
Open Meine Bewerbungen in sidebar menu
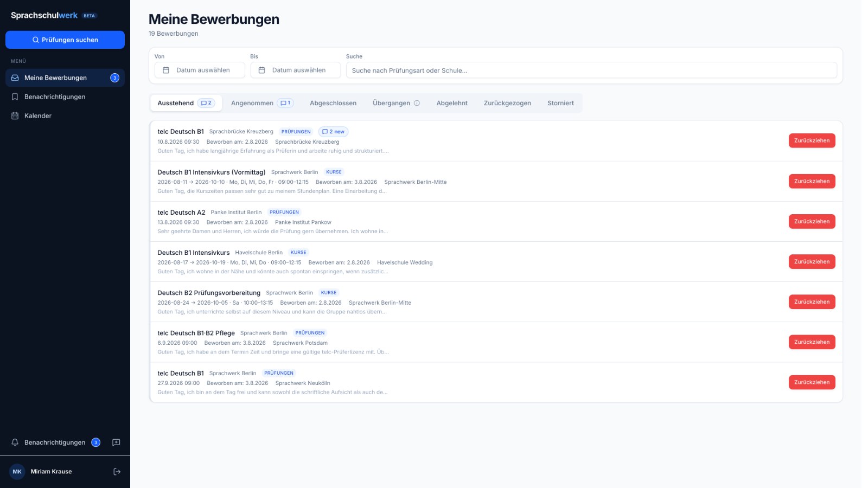click(x=65, y=78)
